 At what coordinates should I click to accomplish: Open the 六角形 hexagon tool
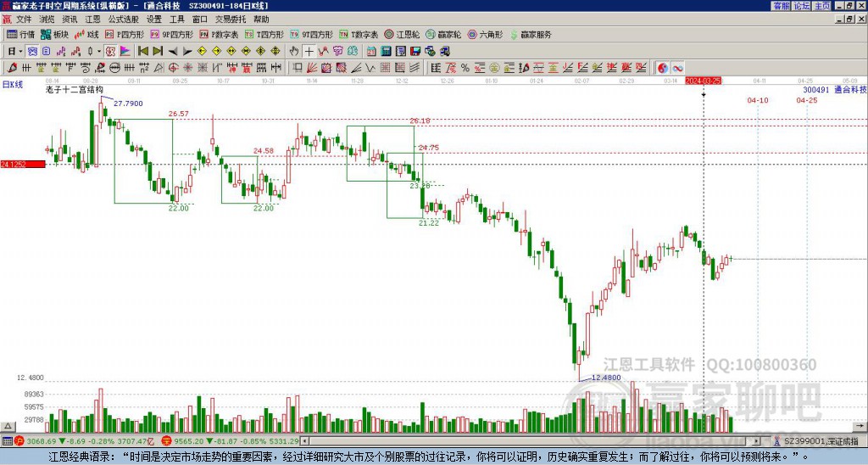pos(486,34)
